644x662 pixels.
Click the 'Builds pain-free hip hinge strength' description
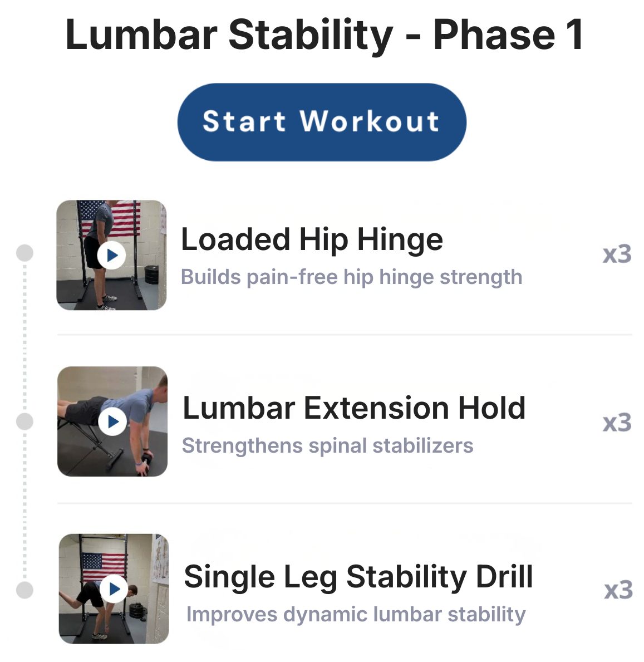tap(351, 277)
